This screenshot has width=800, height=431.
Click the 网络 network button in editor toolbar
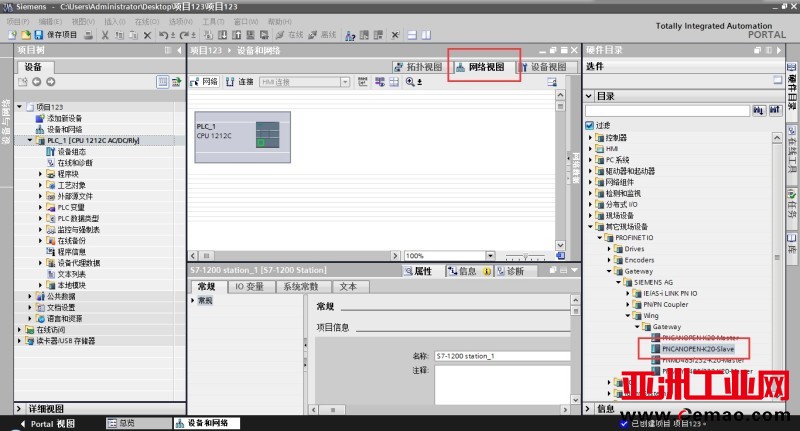(204, 82)
